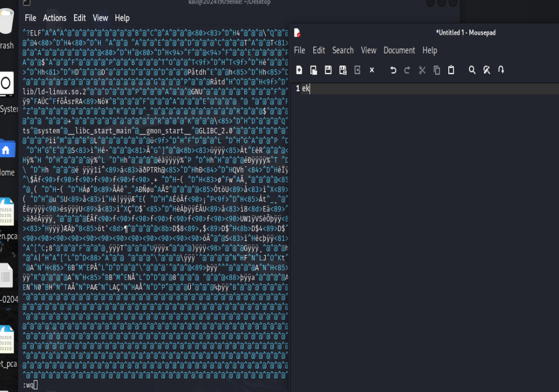The height and width of the screenshot is (392, 559).
Task: Save the Mousepad document
Action: pos(328,70)
